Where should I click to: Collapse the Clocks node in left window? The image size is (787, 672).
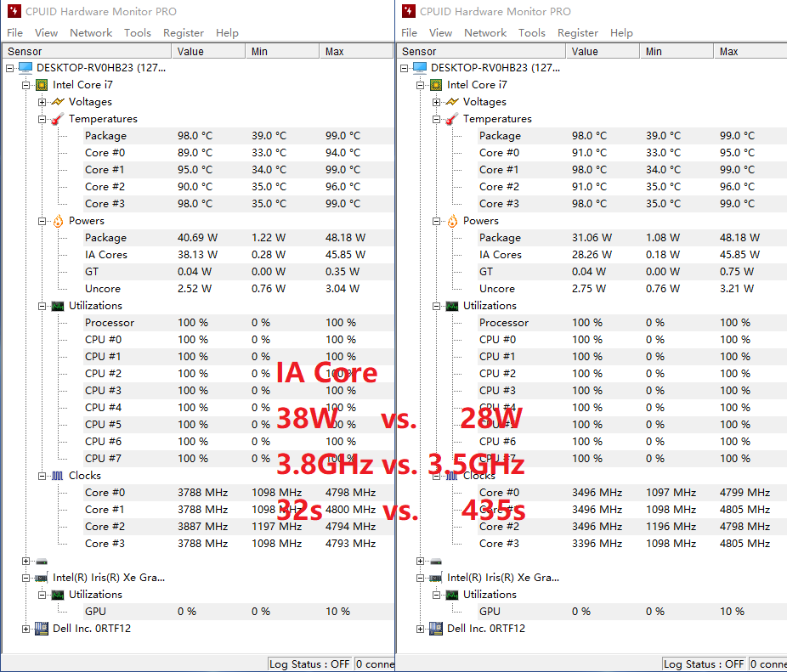42,476
